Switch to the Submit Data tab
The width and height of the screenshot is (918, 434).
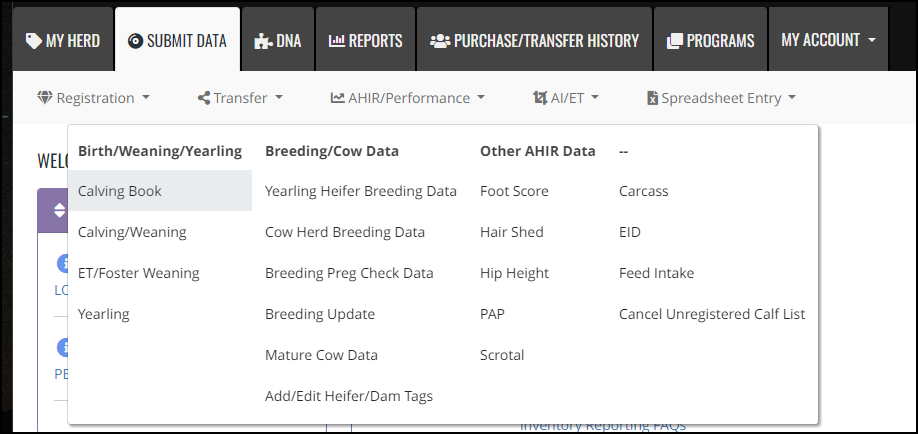pyautogui.click(x=177, y=40)
